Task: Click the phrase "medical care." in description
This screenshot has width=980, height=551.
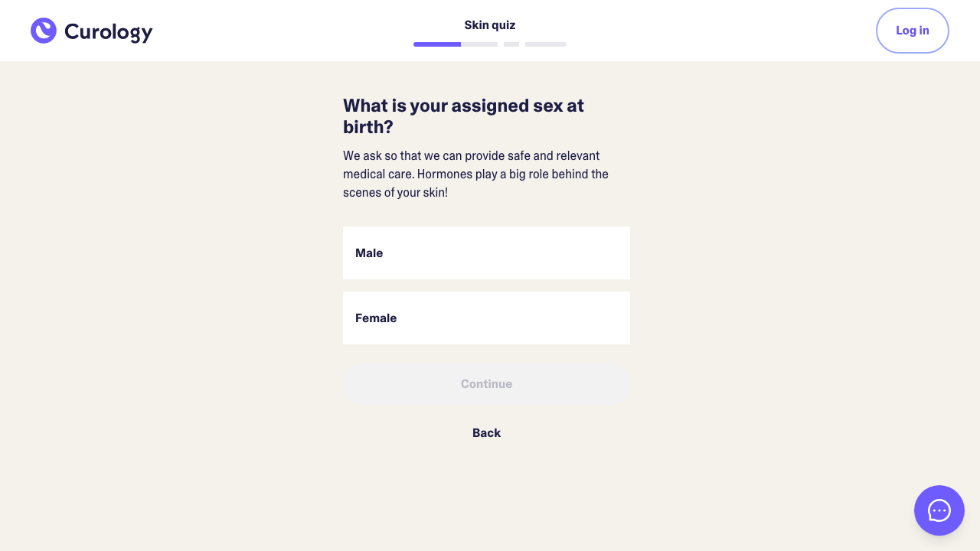Action: click(x=378, y=174)
